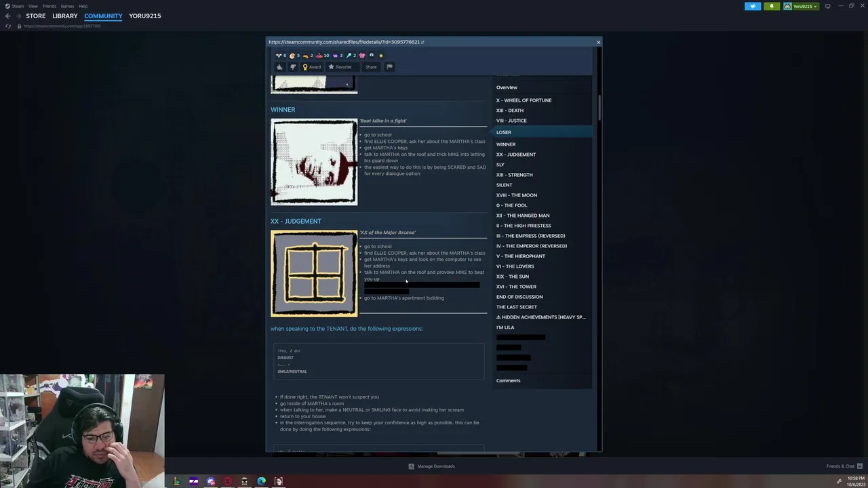868x488 pixels.
Task: Click the award reaction with count 10
Action: 323,56
